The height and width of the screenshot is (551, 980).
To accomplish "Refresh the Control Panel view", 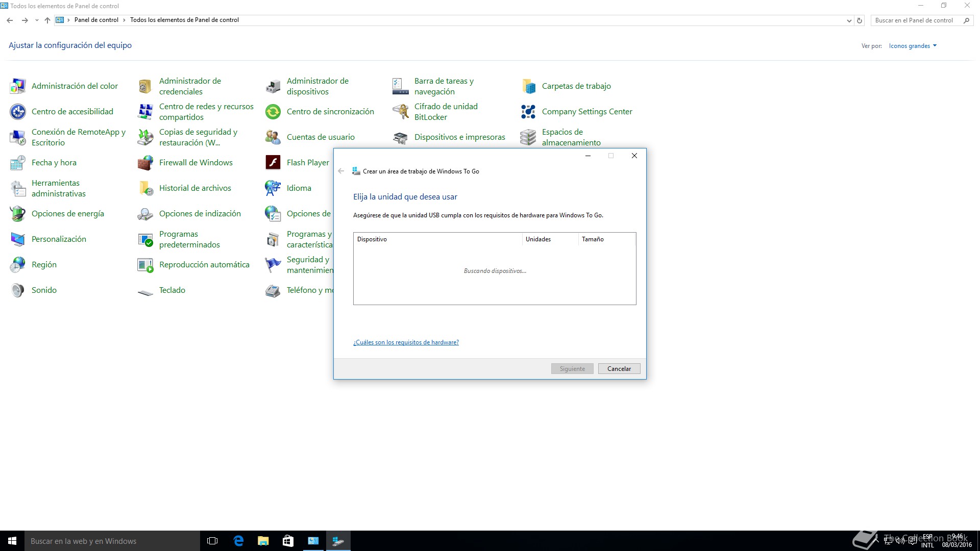I will coord(860,20).
